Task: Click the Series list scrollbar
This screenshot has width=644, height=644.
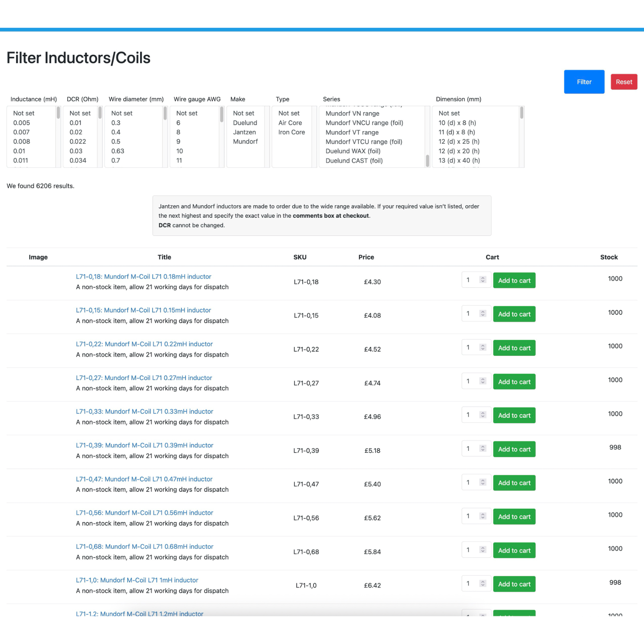Action: click(427, 161)
